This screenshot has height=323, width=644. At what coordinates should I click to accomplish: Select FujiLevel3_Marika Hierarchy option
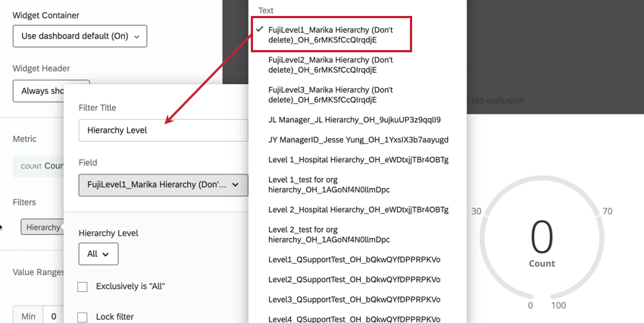coord(358,95)
